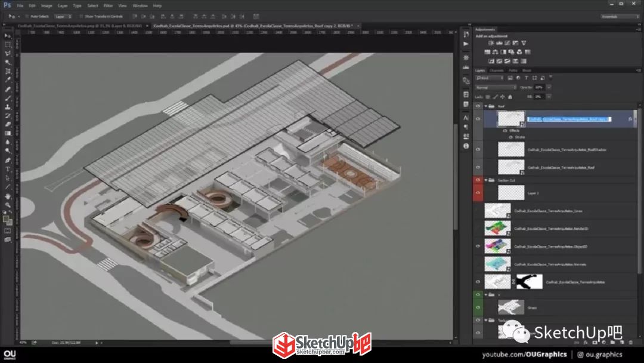
Task: Switch to the Paths tab
Action: coord(513,70)
